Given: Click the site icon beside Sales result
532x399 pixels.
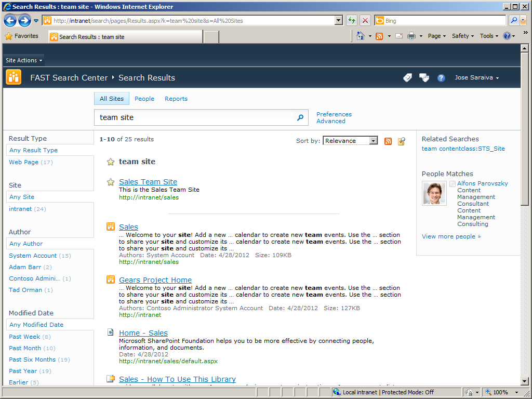Looking at the screenshot, I should pos(111,227).
